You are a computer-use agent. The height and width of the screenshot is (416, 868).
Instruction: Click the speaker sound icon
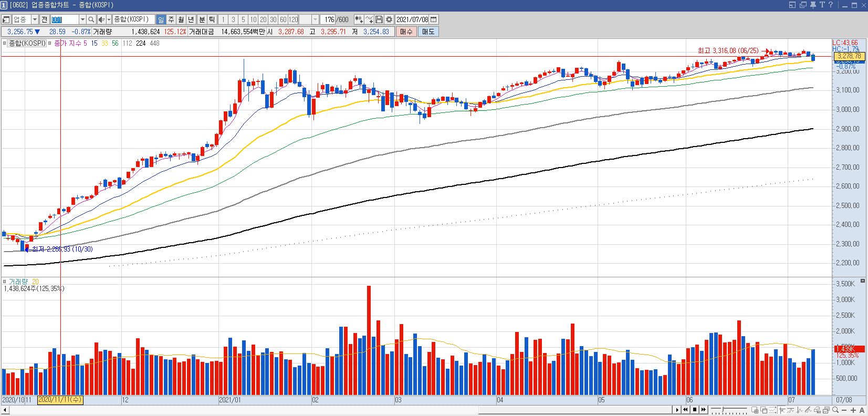101,19
